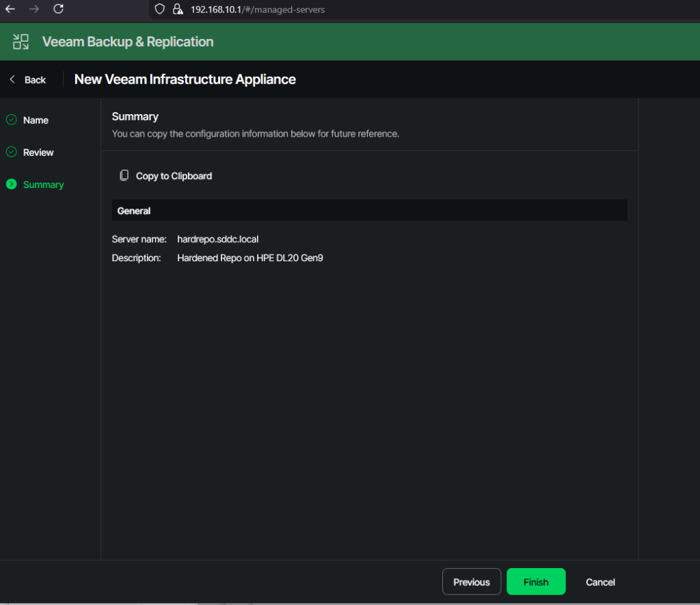700x605 pixels.
Task: Reload the page with the refresh icon
Action: [59, 9]
